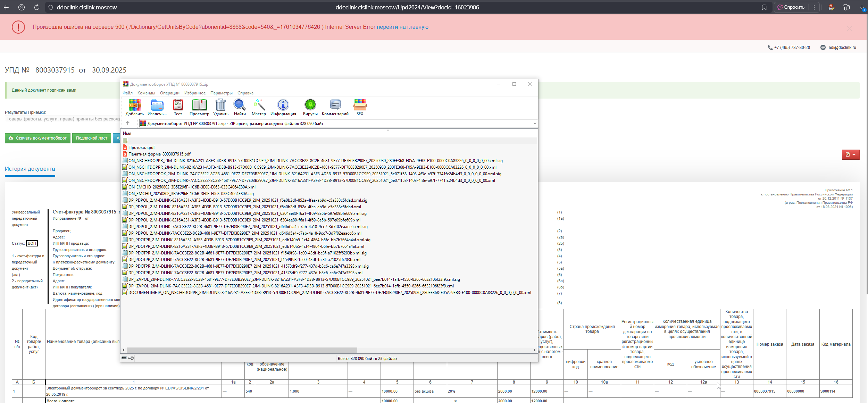Click Скачать документооборот green button

[38, 138]
